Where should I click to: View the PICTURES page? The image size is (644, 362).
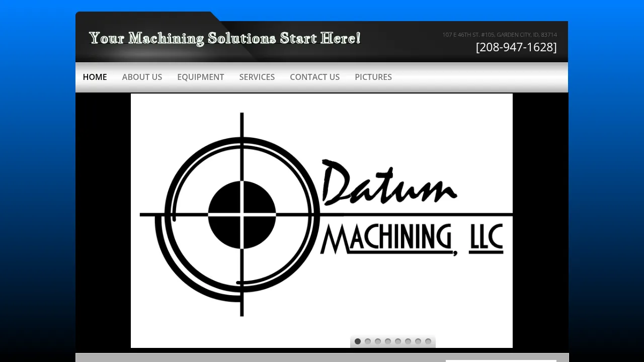click(373, 77)
